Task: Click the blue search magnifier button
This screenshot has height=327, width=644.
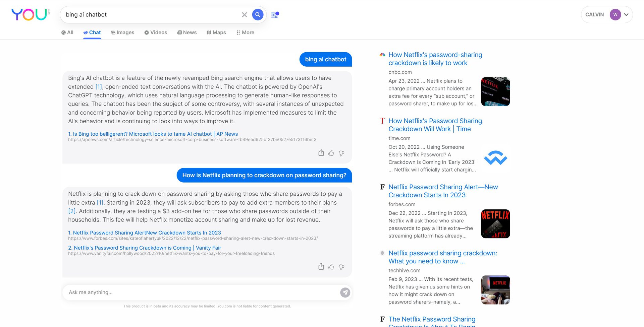Action: click(x=258, y=15)
